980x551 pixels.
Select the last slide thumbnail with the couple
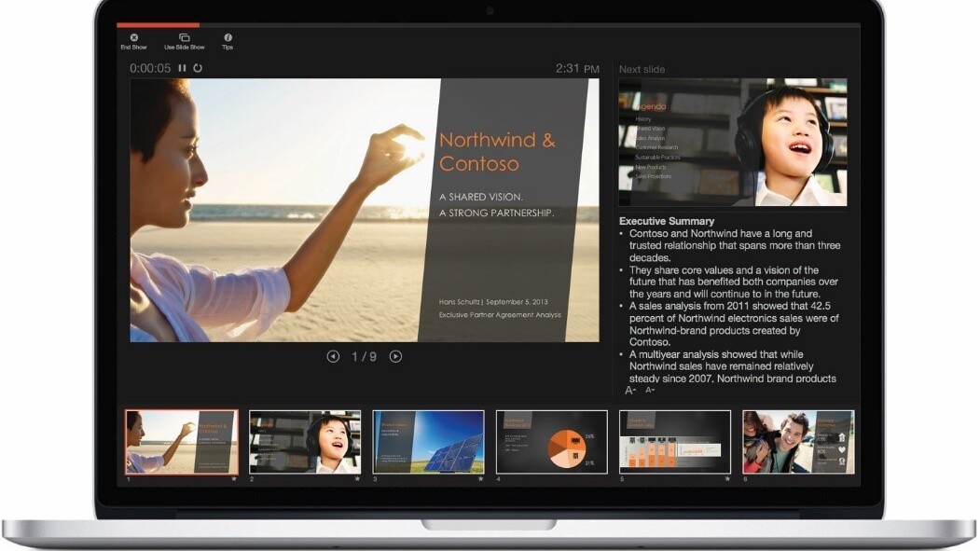[x=800, y=441]
